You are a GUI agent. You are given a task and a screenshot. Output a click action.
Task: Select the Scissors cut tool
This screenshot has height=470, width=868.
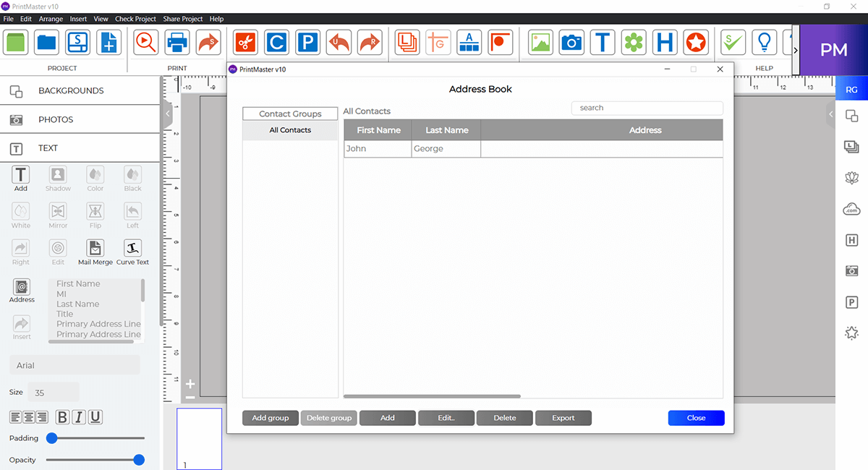(244, 42)
